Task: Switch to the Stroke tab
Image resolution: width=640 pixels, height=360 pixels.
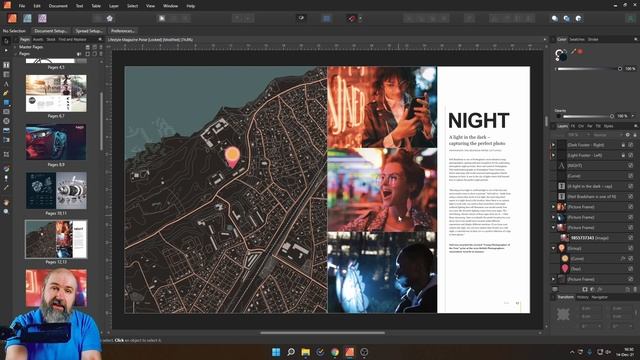Action: (x=593, y=40)
